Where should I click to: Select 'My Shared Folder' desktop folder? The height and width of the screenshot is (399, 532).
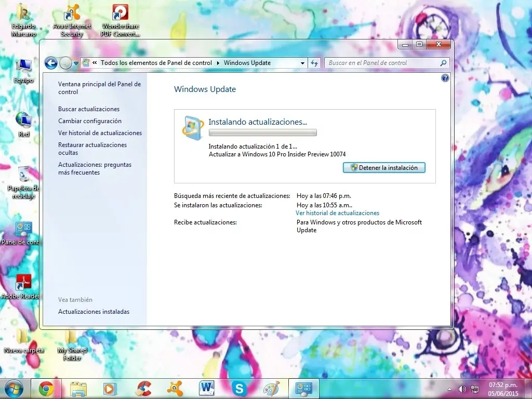[x=72, y=344]
